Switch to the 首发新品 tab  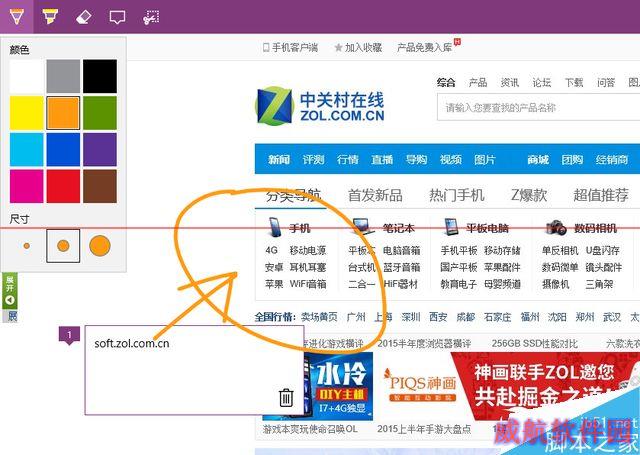tap(375, 195)
